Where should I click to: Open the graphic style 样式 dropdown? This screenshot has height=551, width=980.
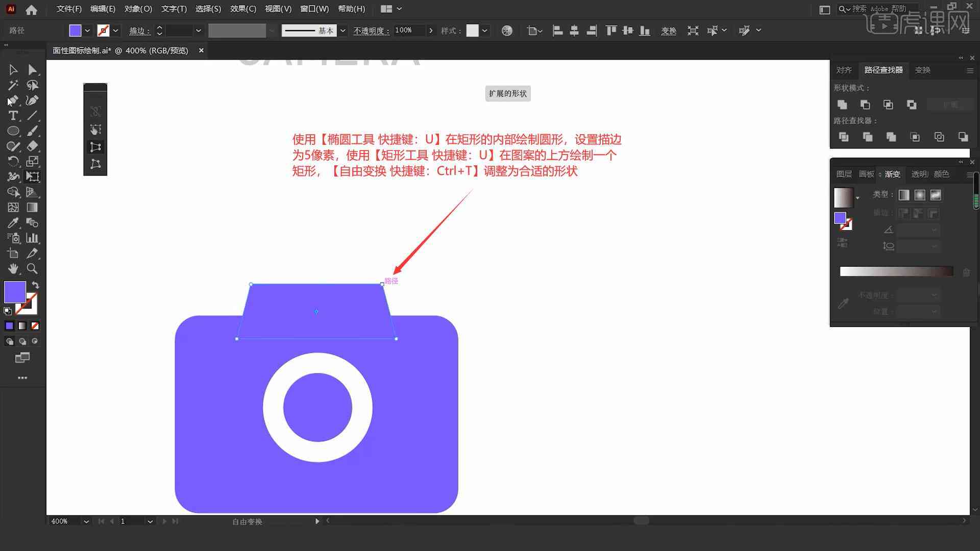(x=485, y=31)
